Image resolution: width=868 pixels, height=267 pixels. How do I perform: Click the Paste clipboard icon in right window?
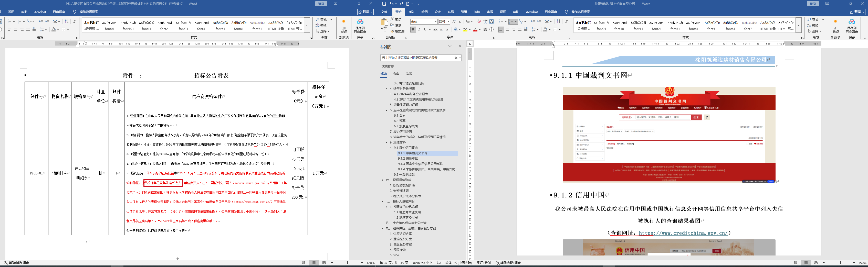point(384,22)
